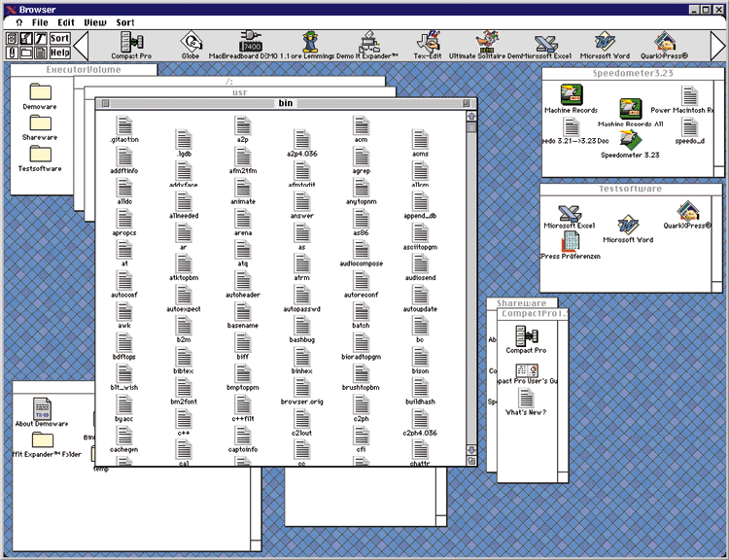Open the View menu

click(x=95, y=22)
